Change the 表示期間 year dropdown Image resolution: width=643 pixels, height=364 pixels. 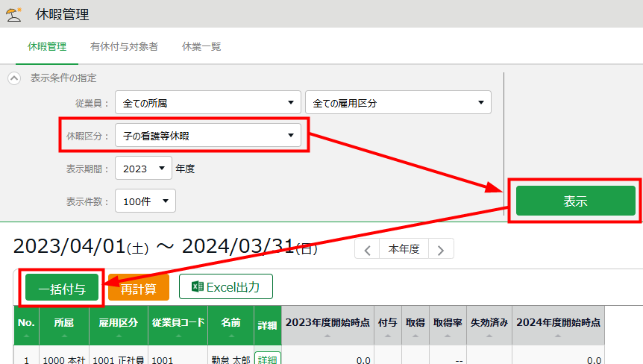tap(144, 169)
